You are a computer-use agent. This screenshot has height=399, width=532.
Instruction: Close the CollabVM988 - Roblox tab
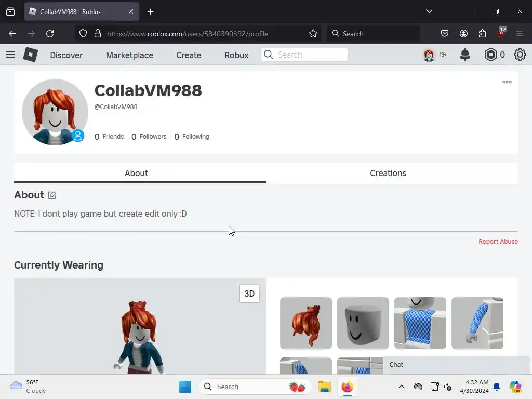(x=131, y=11)
